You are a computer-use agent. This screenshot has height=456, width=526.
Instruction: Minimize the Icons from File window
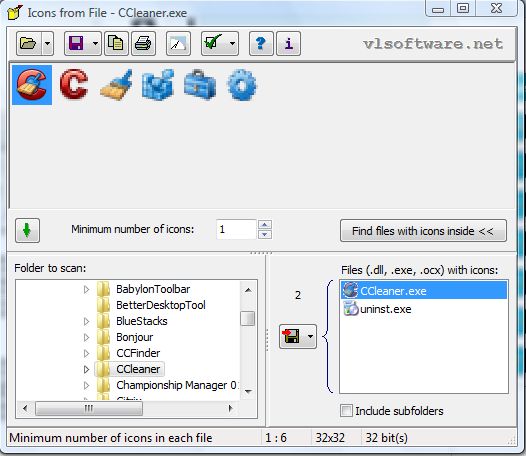(438, 8)
